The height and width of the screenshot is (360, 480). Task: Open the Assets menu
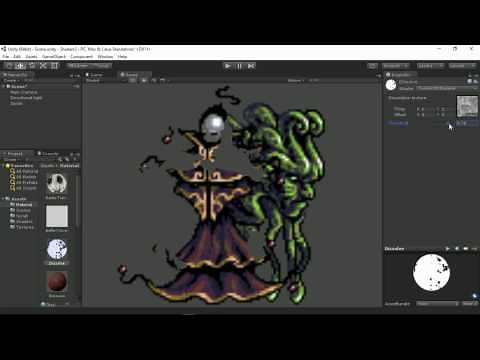tap(31, 57)
